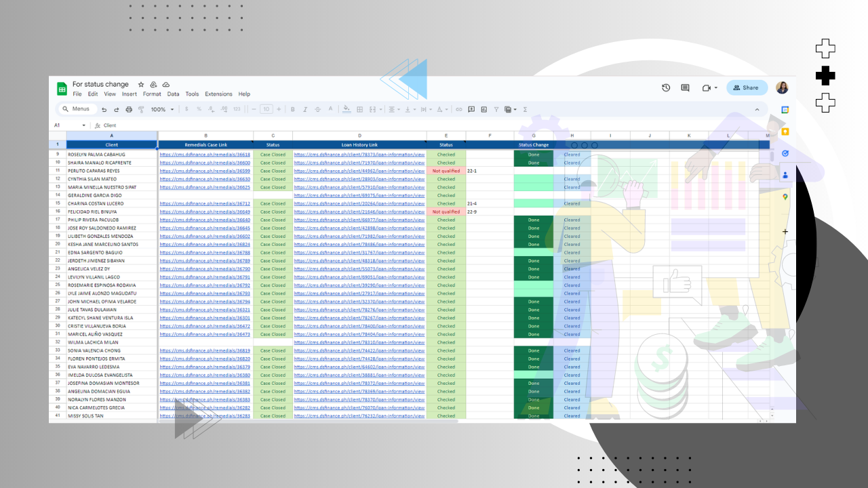This screenshot has height=488, width=868.
Task: Open the fill color bucket
Action: coord(347,109)
